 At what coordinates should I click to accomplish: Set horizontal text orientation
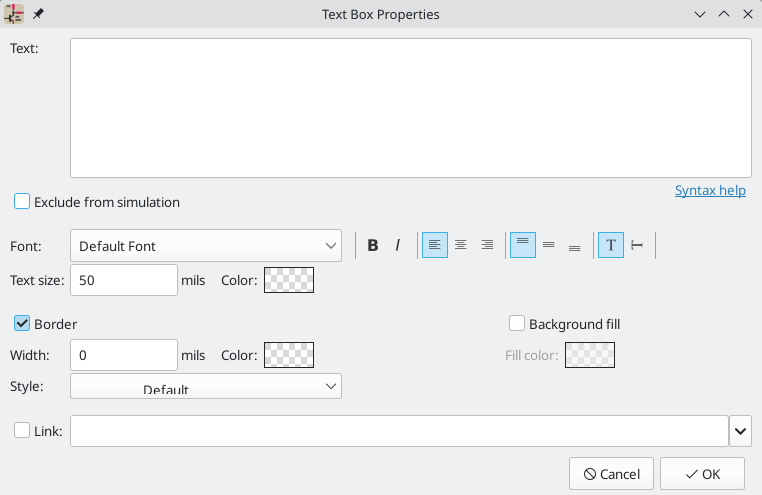[610, 245]
